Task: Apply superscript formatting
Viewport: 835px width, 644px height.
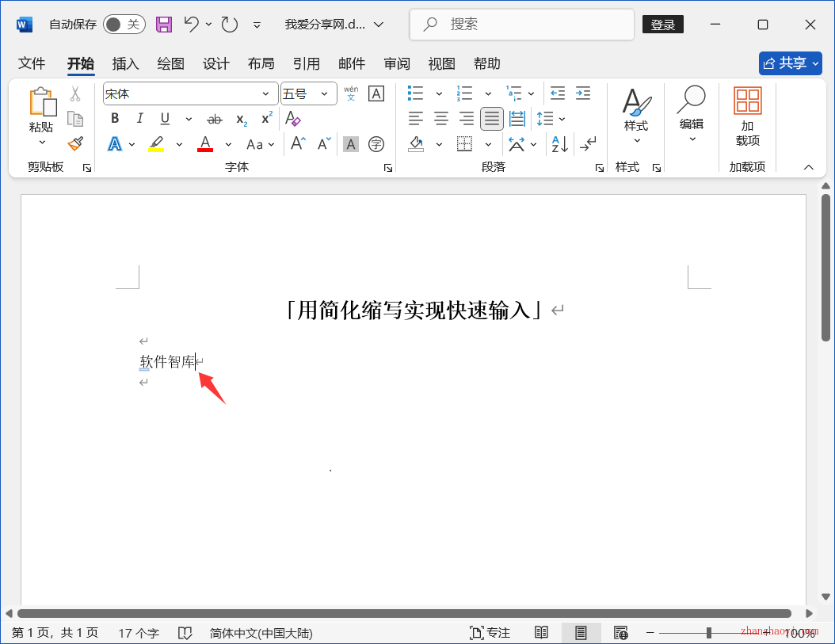Action: click(x=267, y=118)
